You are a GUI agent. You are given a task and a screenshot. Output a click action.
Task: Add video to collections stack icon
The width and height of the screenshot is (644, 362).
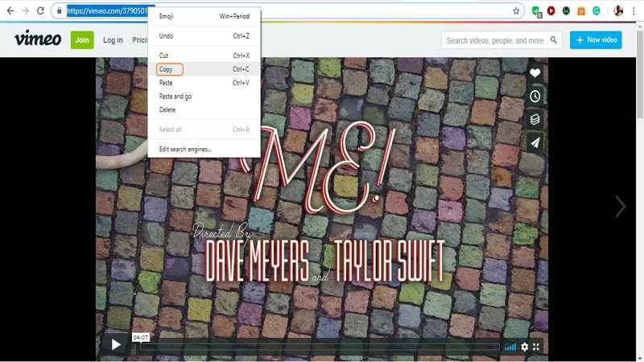tap(535, 119)
